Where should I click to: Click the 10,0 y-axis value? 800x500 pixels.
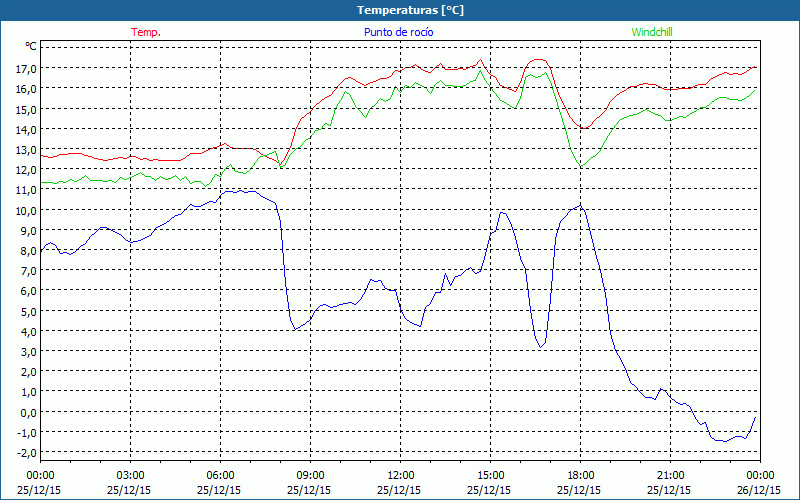click(28, 210)
